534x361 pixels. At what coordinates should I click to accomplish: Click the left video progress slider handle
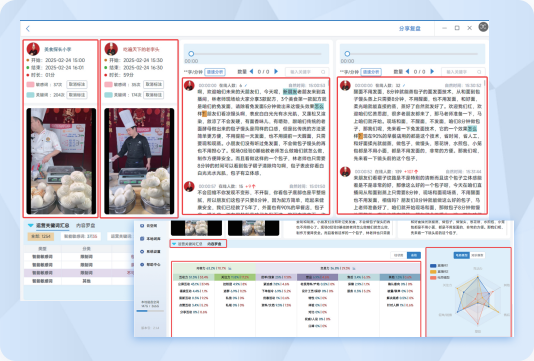pyautogui.click(x=191, y=54)
